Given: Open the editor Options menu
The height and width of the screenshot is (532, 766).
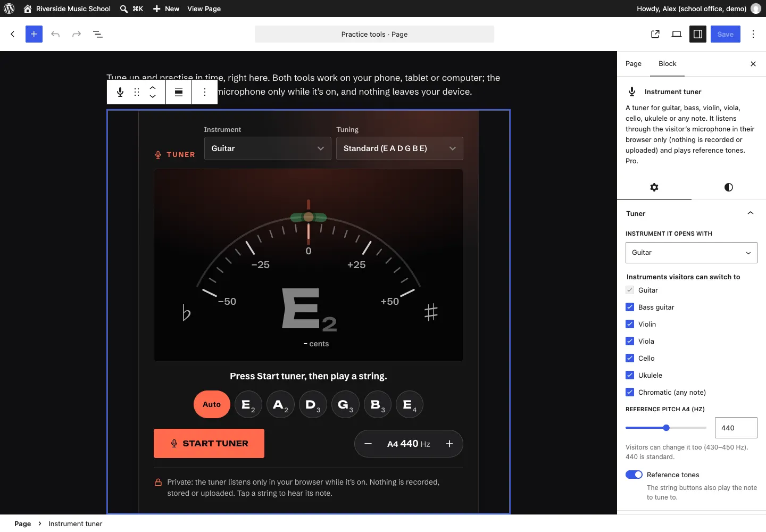Looking at the screenshot, I should pos(753,34).
